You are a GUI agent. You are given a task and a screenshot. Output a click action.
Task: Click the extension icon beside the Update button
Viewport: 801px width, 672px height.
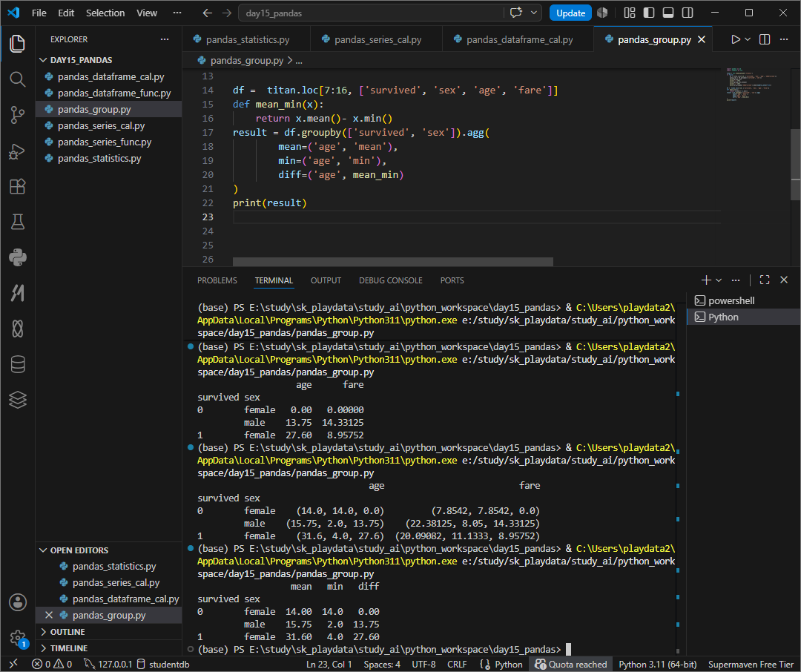(x=602, y=13)
